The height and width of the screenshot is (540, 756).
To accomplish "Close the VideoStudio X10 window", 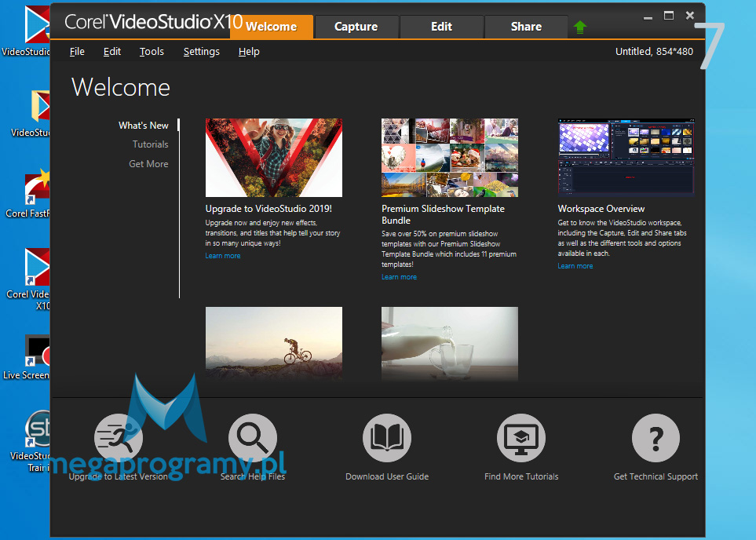I will pyautogui.click(x=690, y=16).
